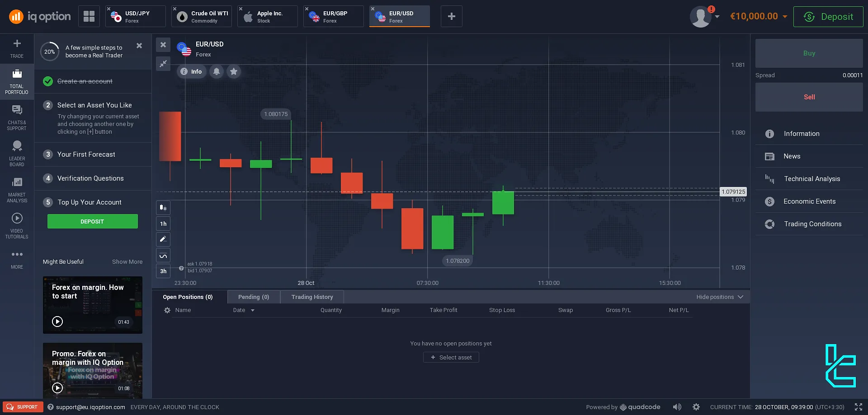868x415 pixels.
Task: Close the Apple Inc. tab
Action: tap(241, 9)
